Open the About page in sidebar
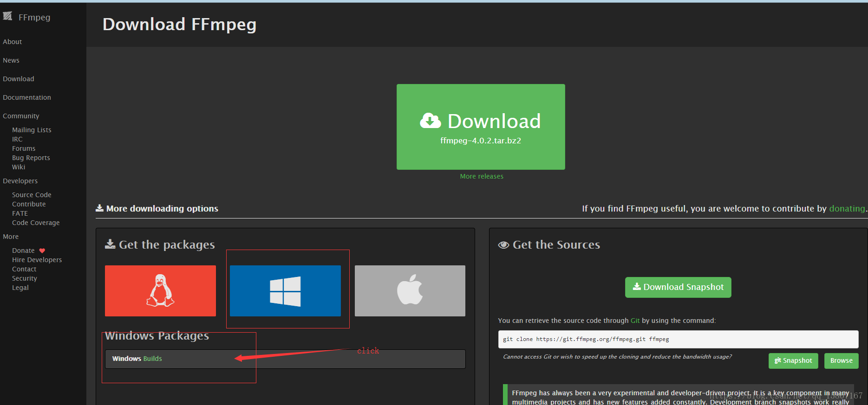Viewport: 868px width, 405px height. [13, 42]
